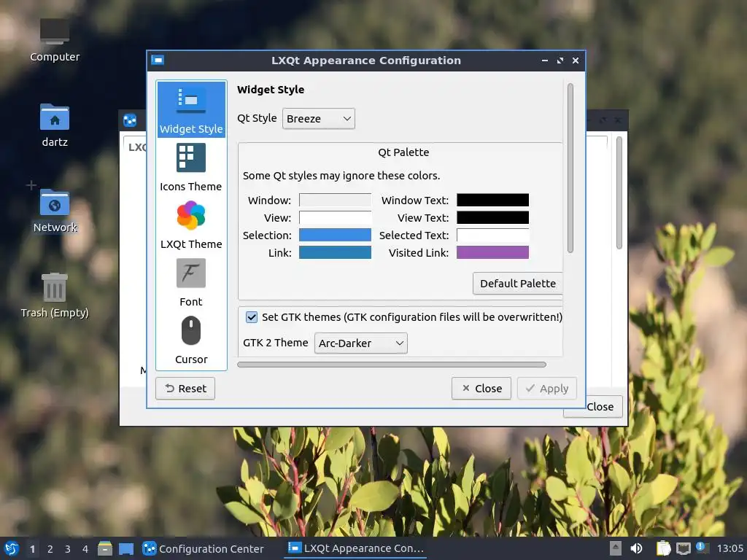This screenshot has width=747, height=560.
Task: Switch to Configuration Center taskbar entry
Action: [204, 548]
